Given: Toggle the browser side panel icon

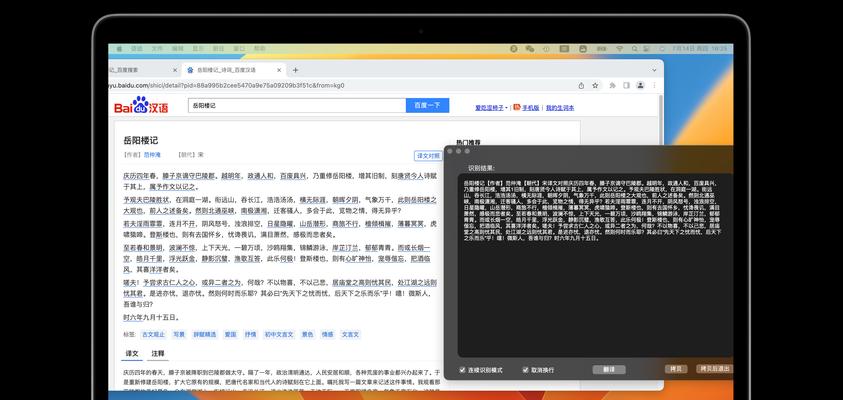Looking at the screenshot, I should click(x=626, y=85).
